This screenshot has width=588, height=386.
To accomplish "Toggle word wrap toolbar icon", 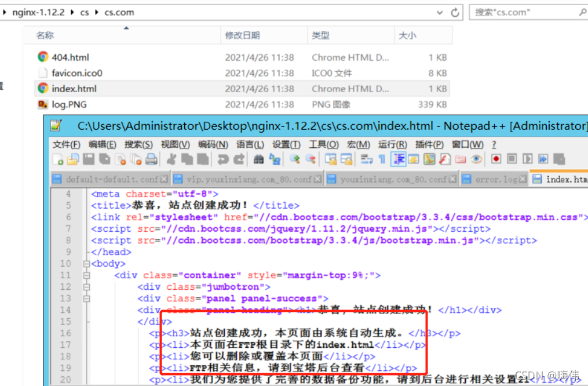I will tap(366, 159).
